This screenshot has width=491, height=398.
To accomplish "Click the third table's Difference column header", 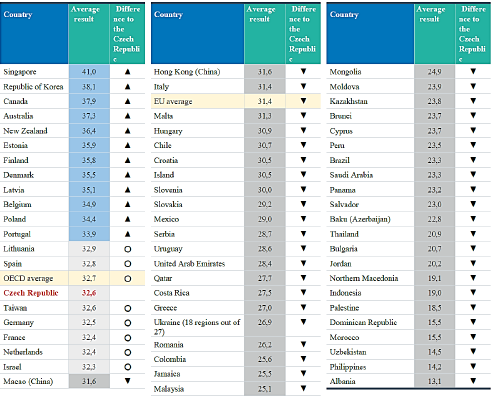I will tap(473, 33).
